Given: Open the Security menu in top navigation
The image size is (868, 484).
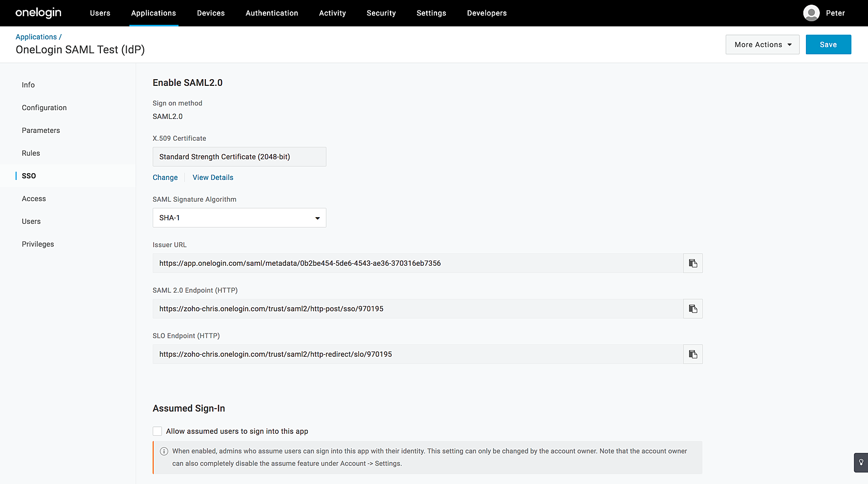Looking at the screenshot, I should (x=381, y=13).
